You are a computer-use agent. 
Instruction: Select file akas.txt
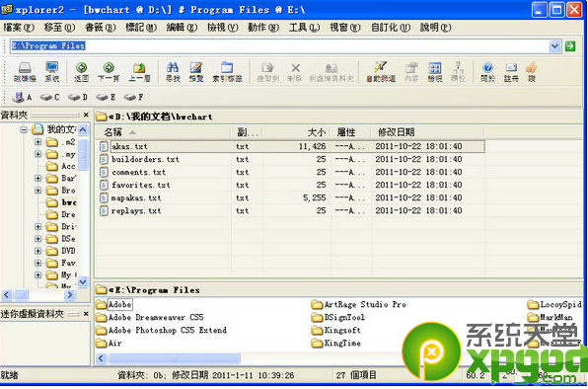coord(129,147)
